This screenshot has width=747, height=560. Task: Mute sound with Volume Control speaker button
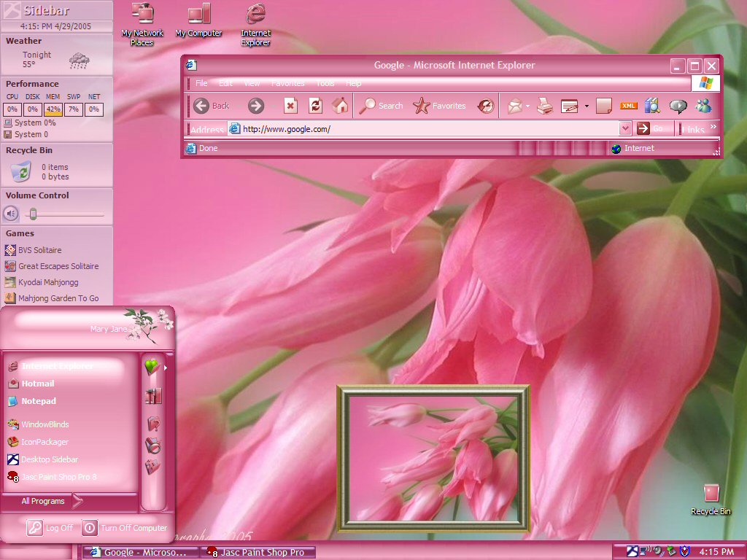pyautogui.click(x=12, y=214)
